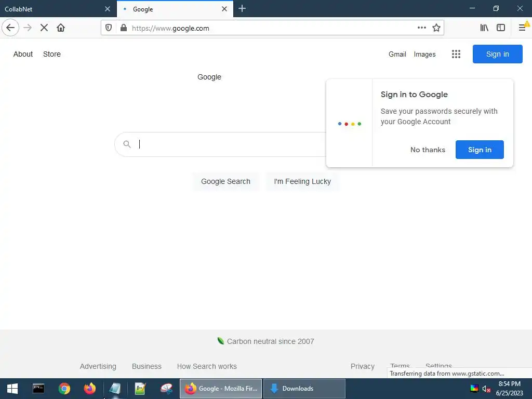Viewport: 532px width, 399px height.
Task: Open the tracking protection shield icon
Action: pos(109,28)
